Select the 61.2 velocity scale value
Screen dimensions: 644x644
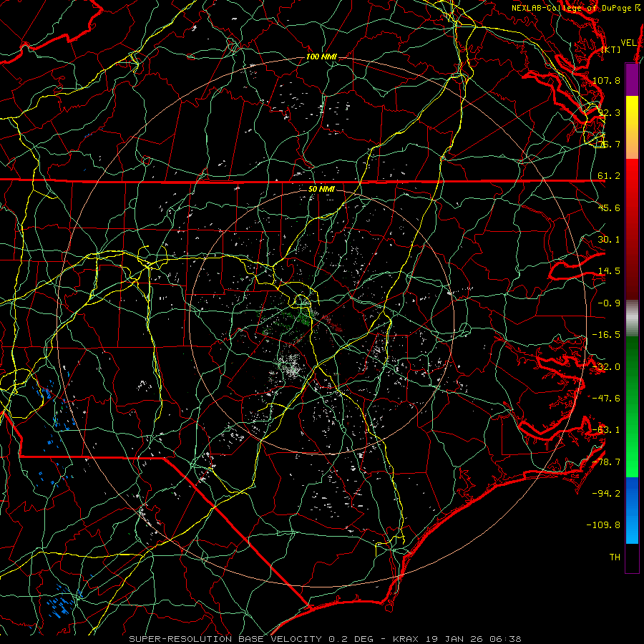(609, 176)
